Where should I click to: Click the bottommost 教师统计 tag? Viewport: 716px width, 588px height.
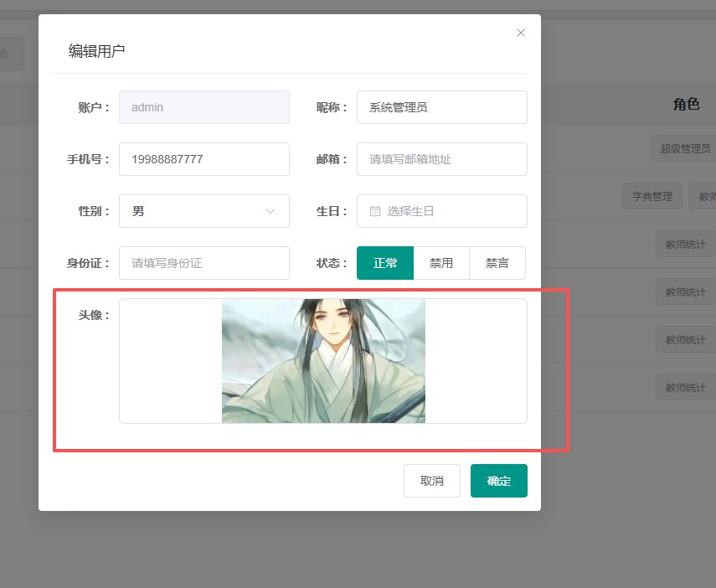[x=684, y=387]
